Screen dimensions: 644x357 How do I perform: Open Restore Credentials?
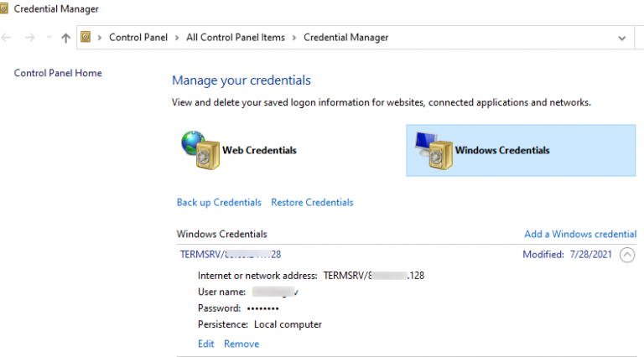(312, 202)
